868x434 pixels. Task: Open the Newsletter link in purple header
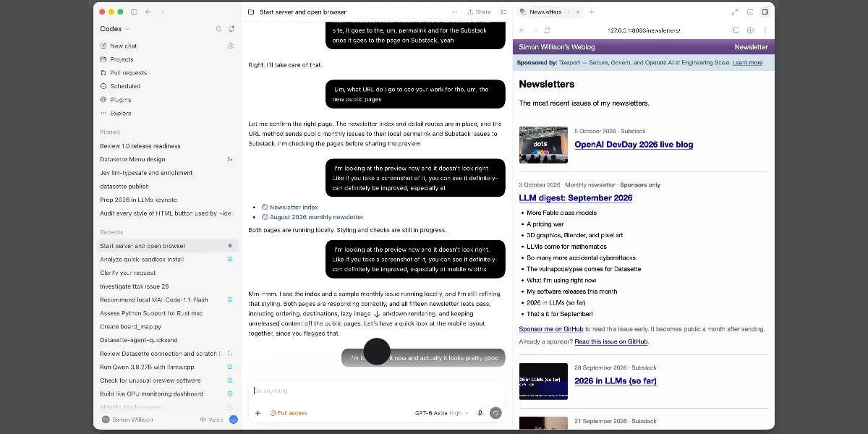tap(752, 47)
